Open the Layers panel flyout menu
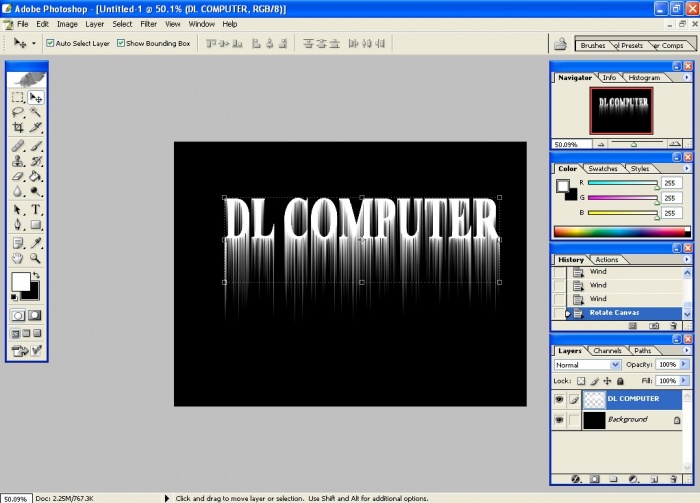Image resolution: width=700 pixels, height=503 pixels. coord(687,350)
